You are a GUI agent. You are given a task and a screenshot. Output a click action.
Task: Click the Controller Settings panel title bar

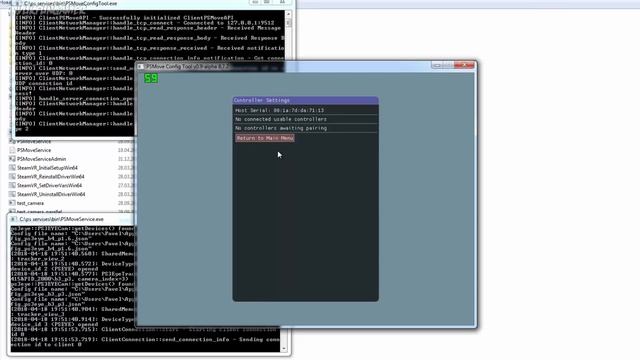tap(305, 100)
